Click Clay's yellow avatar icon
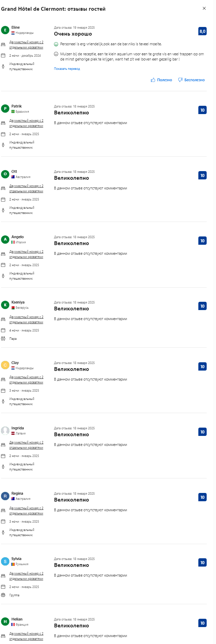 tap(5, 365)
